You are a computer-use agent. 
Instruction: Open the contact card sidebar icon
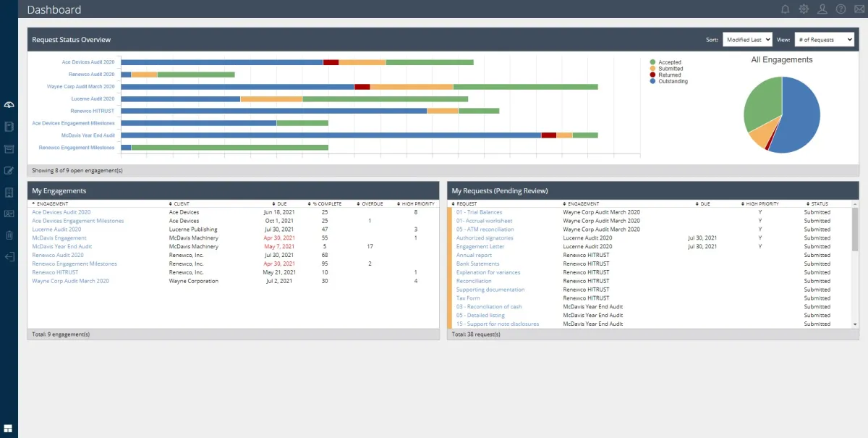(9, 214)
